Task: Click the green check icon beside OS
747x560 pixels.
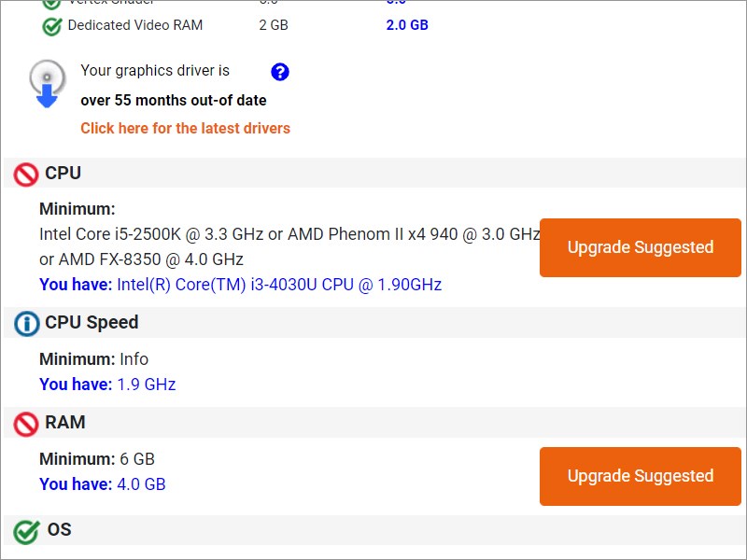Action: (x=26, y=531)
